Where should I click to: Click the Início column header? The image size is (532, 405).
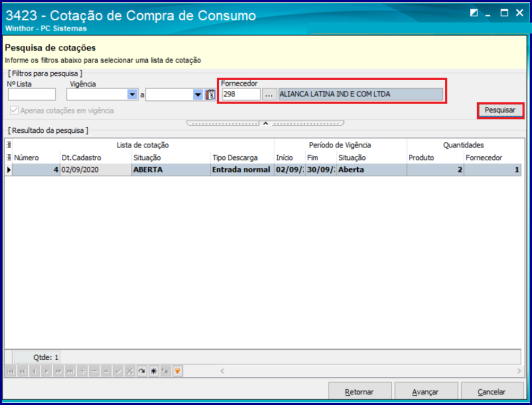(x=290, y=158)
